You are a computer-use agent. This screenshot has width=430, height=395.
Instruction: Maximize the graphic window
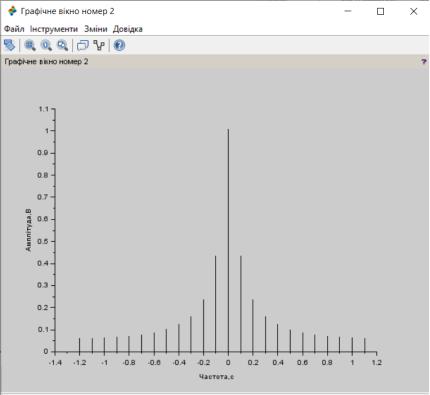click(x=380, y=11)
